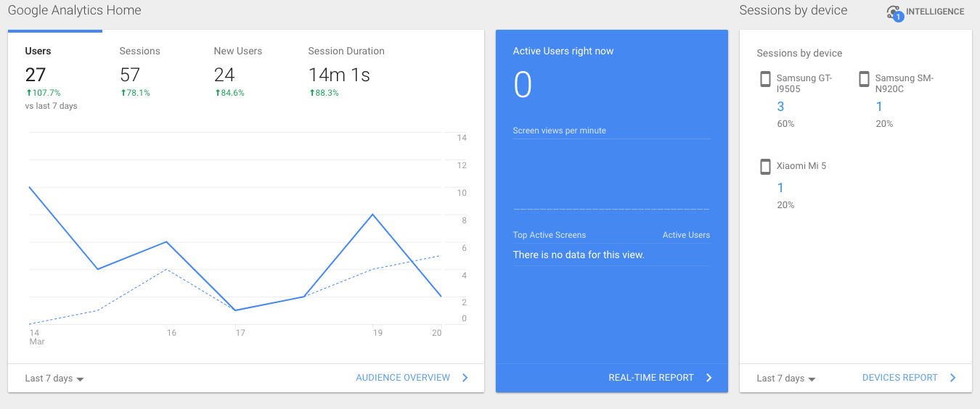Open the Last 7 days dropdown under the chart

coord(54,379)
